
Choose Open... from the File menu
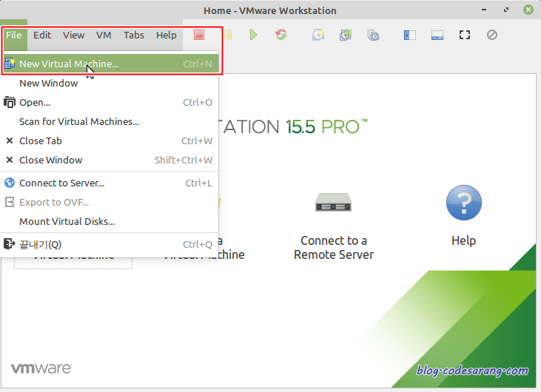coord(109,102)
